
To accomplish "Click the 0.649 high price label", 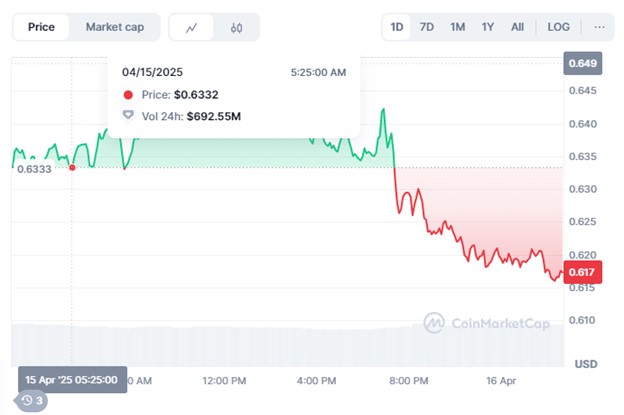I will pyautogui.click(x=582, y=64).
